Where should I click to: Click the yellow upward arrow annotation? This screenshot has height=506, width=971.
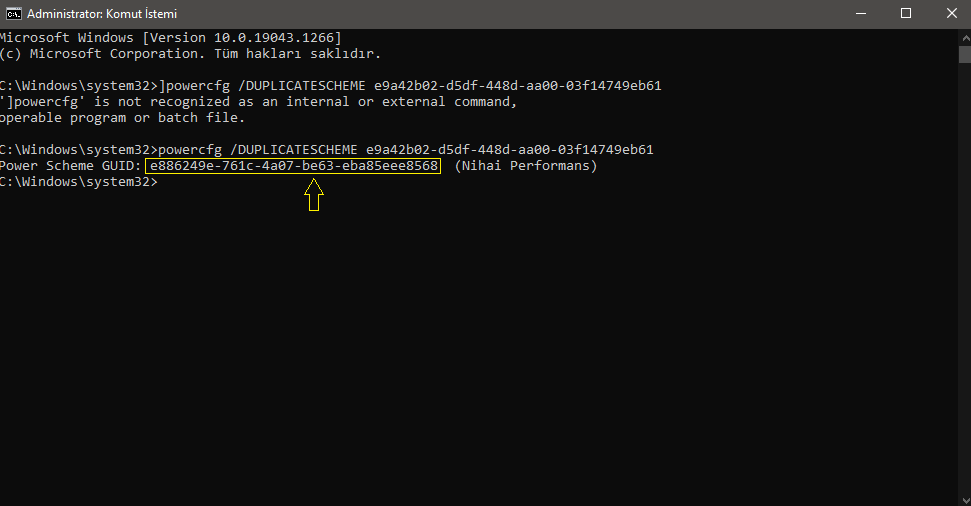pos(314,194)
